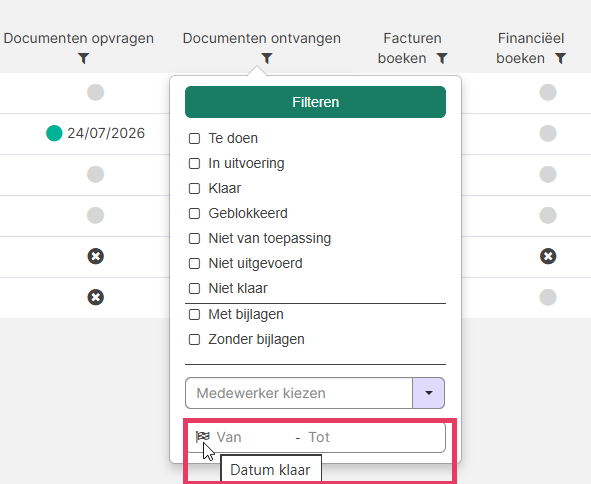Tick the Zonder bijlagen checkbox
591x484 pixels.
[x=194, y=340]
